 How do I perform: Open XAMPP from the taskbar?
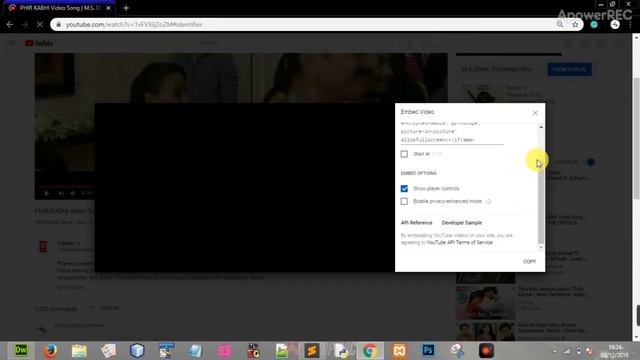(x=399, y=350)
